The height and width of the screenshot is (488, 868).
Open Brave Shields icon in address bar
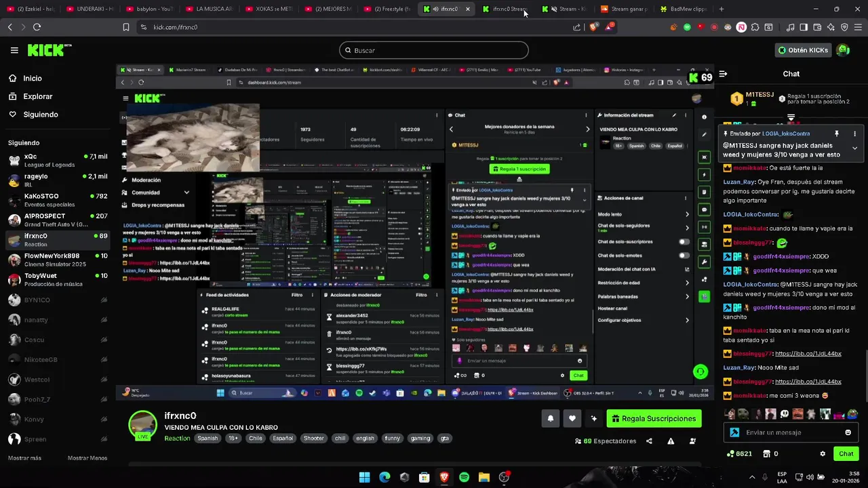(593, 27)
